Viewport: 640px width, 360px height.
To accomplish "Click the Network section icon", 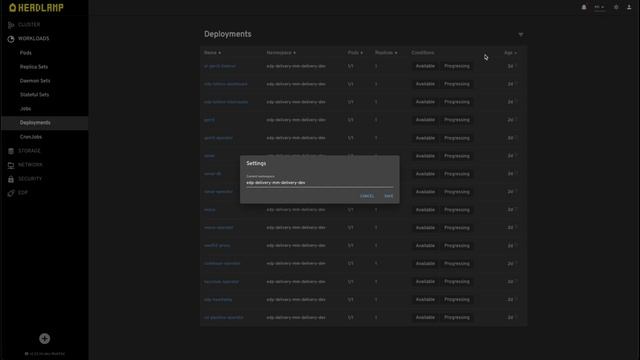I will pos(11,165).
